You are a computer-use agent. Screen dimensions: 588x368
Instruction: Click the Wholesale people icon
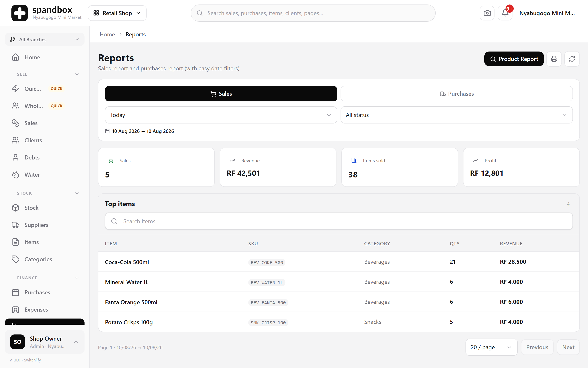(x=16, y=106)
